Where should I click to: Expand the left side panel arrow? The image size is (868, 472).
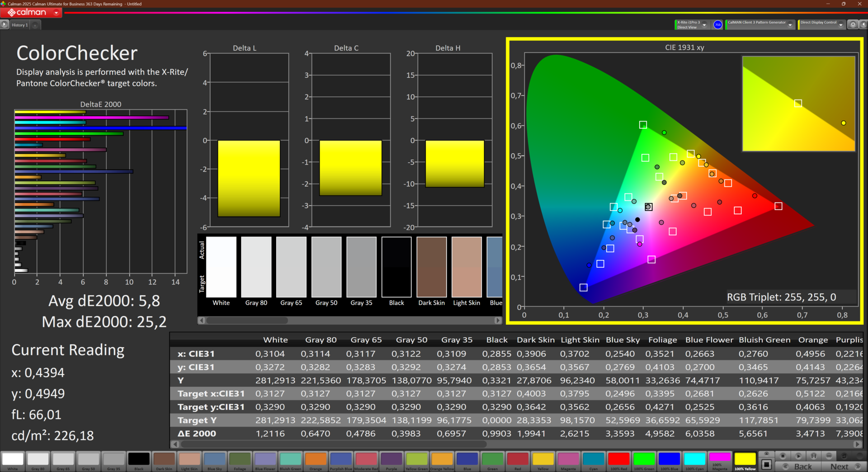click(x=5, y=25)
